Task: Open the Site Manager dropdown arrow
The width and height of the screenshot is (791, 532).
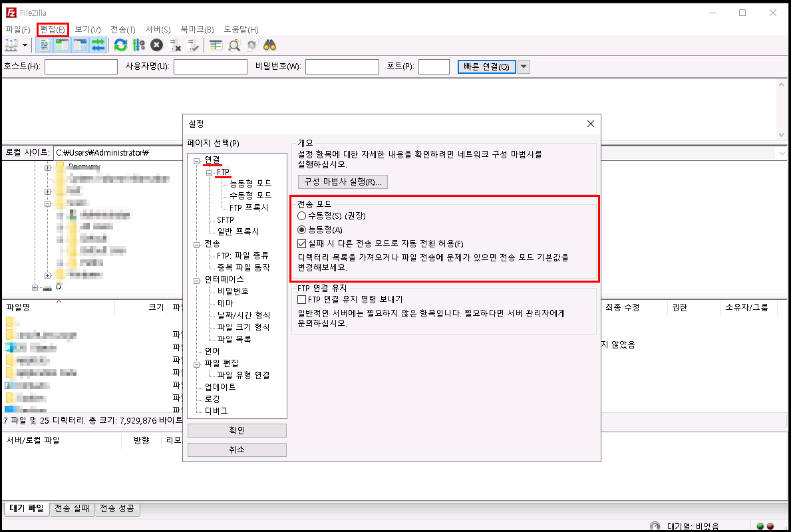Action: (x=25, y=45)
